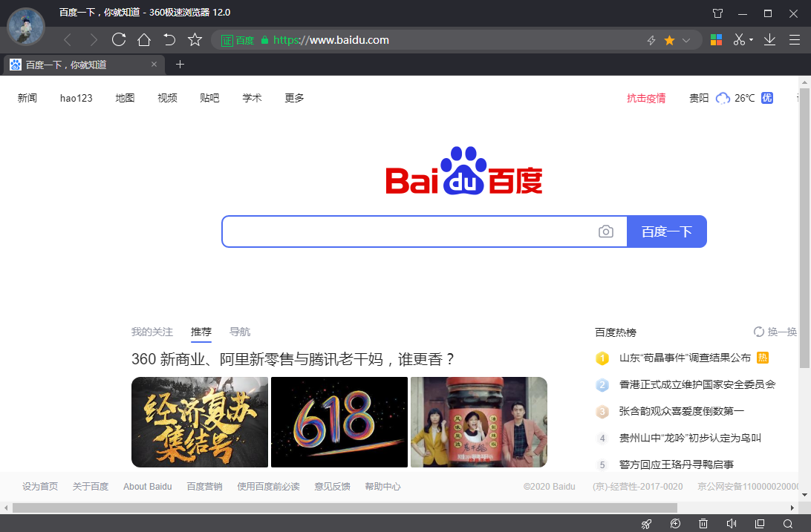Click the 百度一下 search button
Image resolution: width=811 pixels, height=532 pixels.
coord(666,231)
